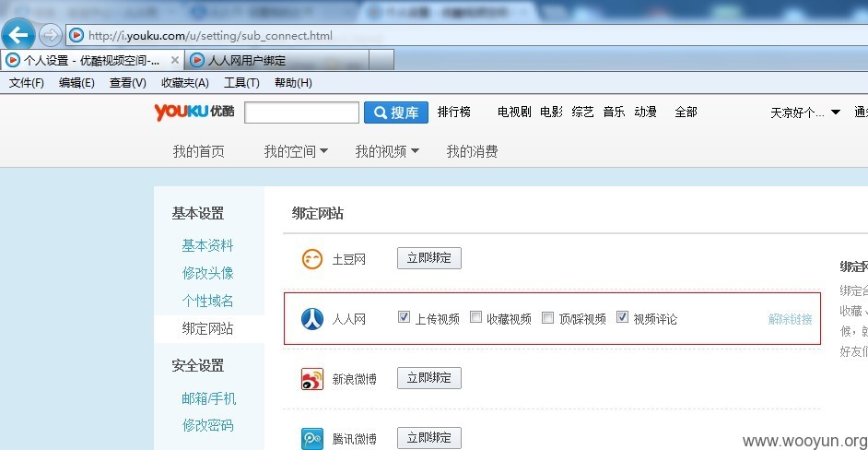
Task: Click the browser forward arrow button
Action: (x=50, y=35)
